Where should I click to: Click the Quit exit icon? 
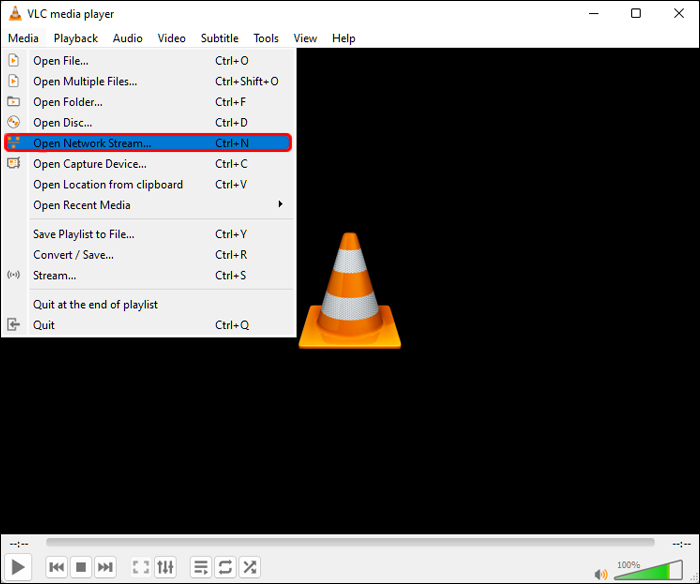tap(14, 325)
